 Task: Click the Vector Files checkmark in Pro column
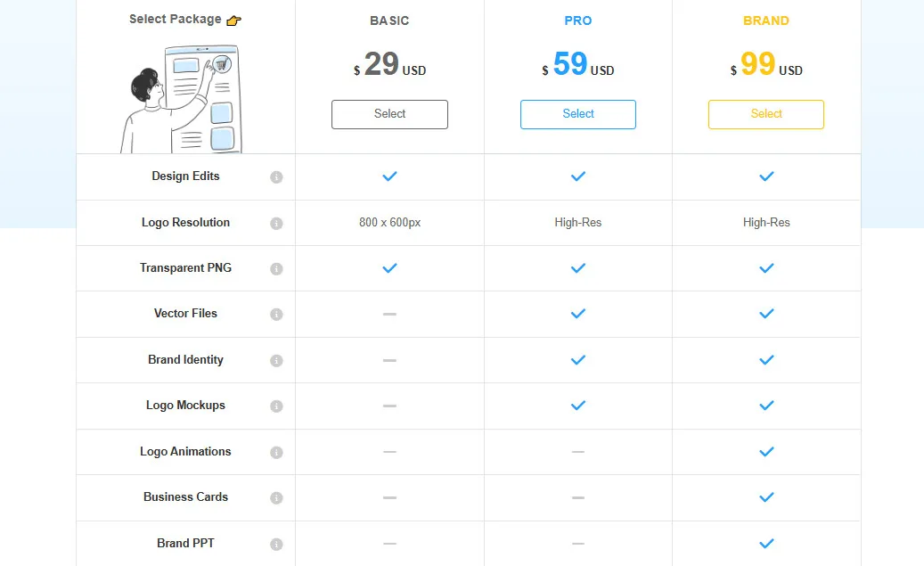pyautogui.click(x=577, y=314)
